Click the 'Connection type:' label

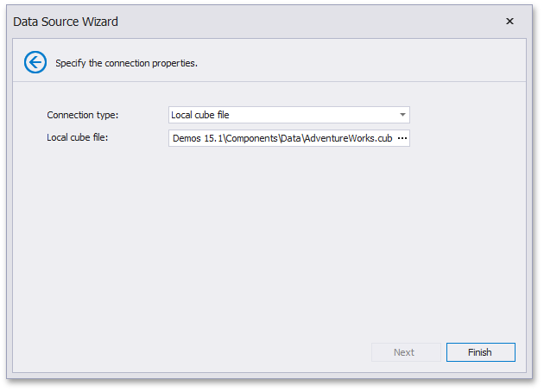[x=83, y=115]
